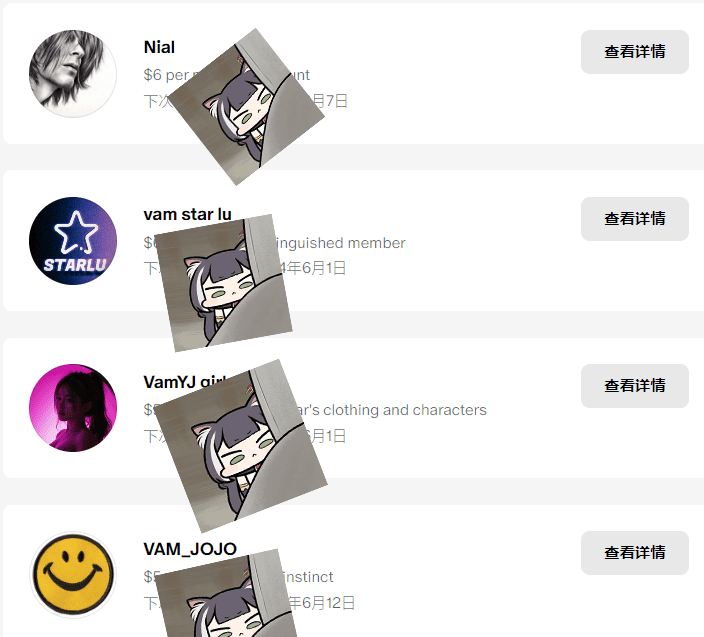Click the STARLU star logo avatar
Screen dimensions: 704x637
point(73,241)
